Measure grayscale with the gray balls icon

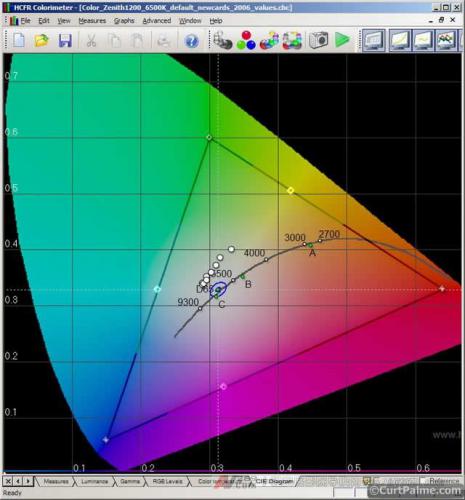point(223,40)
